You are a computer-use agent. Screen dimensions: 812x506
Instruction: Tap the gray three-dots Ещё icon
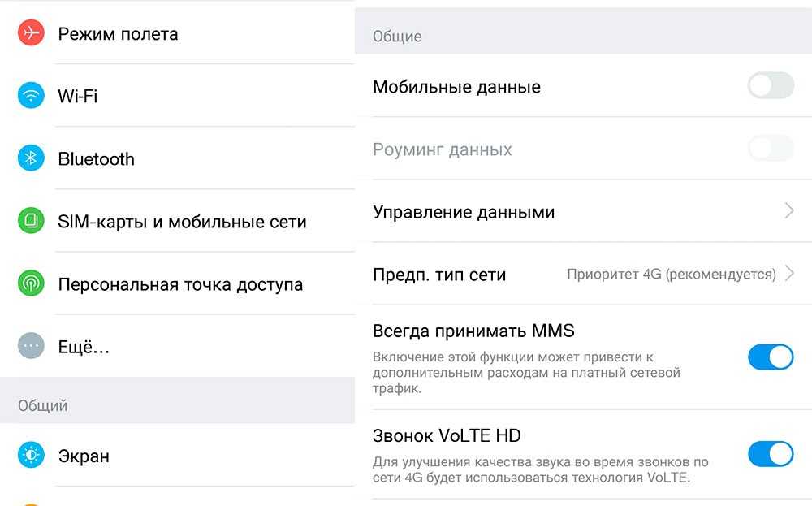pyautogui.click(x=31, y=347)
